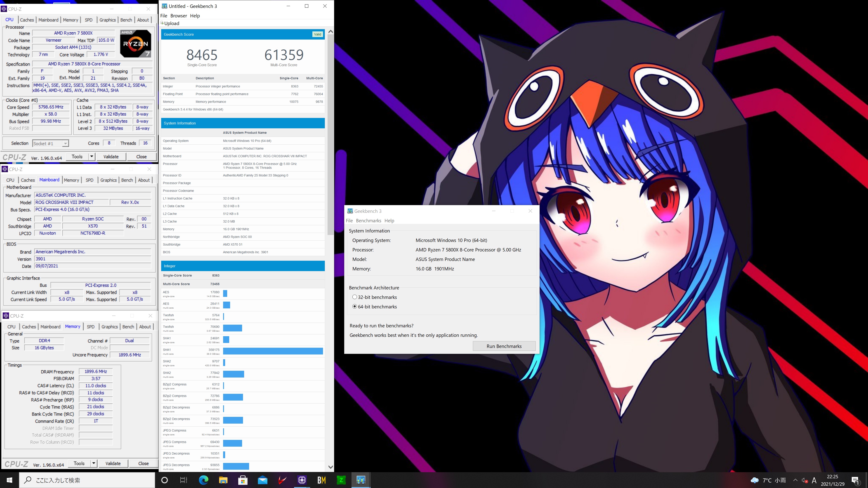Click the Geekbench 3 dialog title bar icon
The image size is (868, 488).
[x=350, y=211]
